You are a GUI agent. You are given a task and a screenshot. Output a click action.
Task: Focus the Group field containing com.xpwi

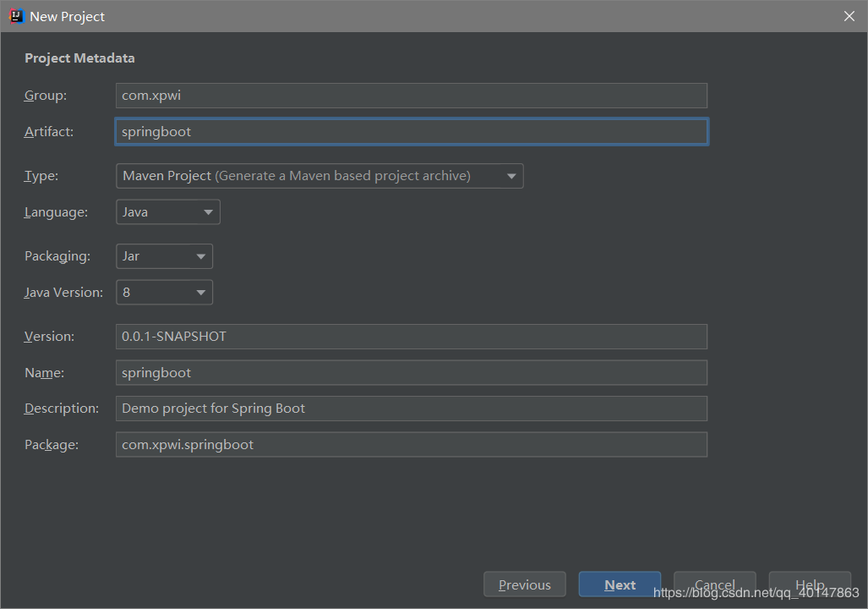click(411, 96)
